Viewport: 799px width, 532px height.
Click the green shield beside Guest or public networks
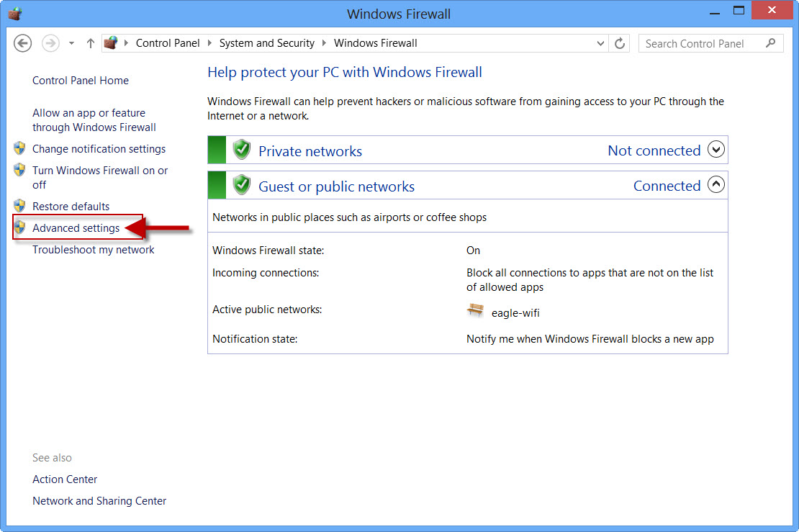[242, 186]
